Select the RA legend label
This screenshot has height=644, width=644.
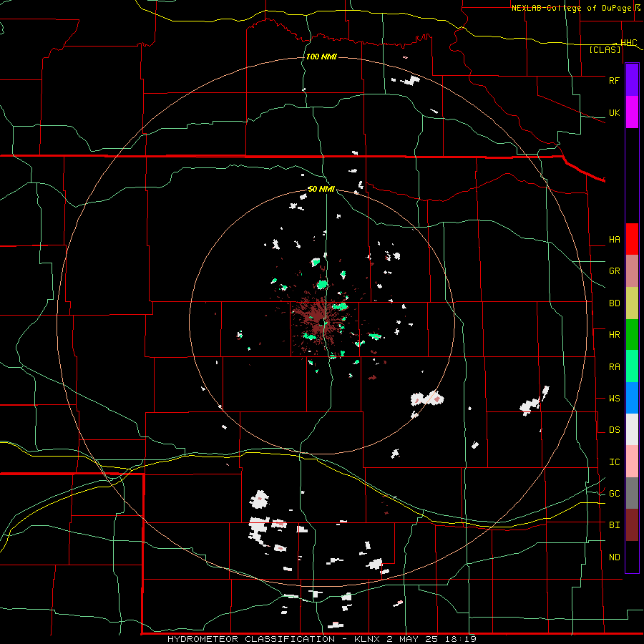pos(614,367)
